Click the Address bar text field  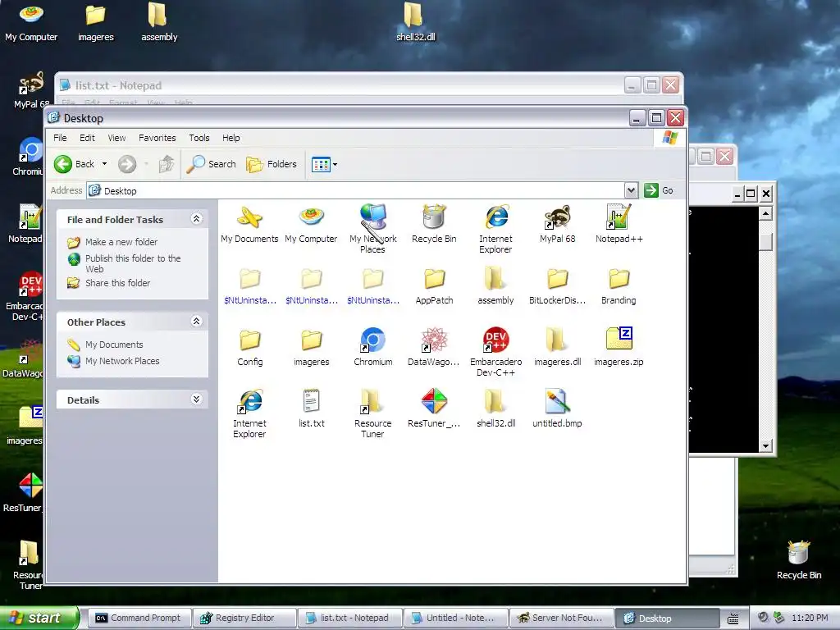[x=356, y=190]
